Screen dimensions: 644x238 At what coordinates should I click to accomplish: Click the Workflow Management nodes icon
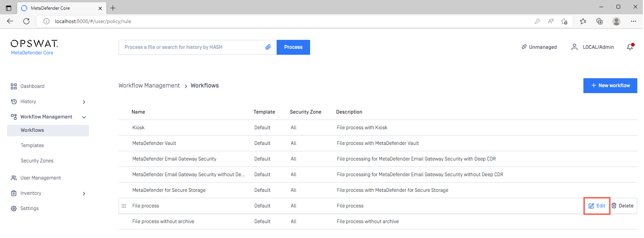click(14, 117)
